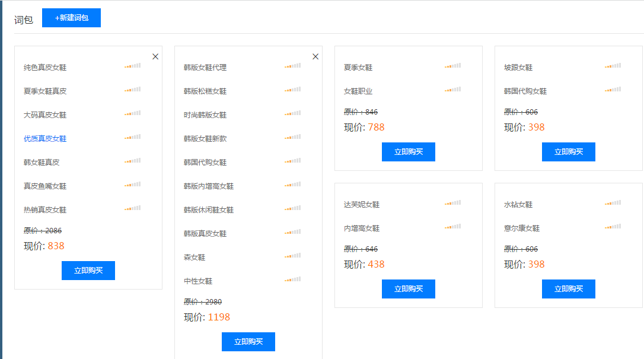Click popularity bars next to 夏季女鞋

click(452, 66)
